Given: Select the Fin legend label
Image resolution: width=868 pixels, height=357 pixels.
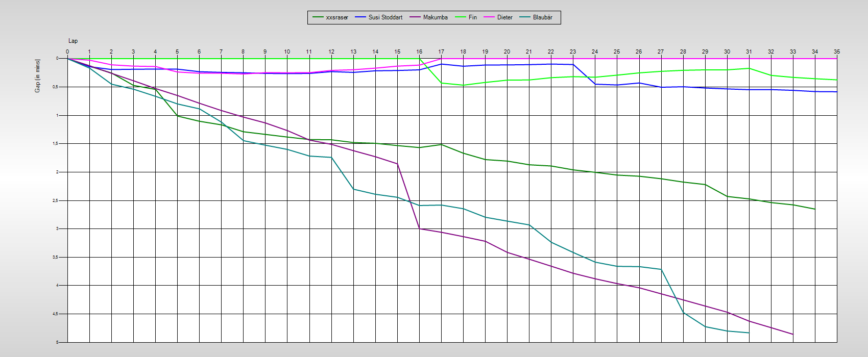Looking at the screenshot, I should pyautogui.click(x=472, y=17).
